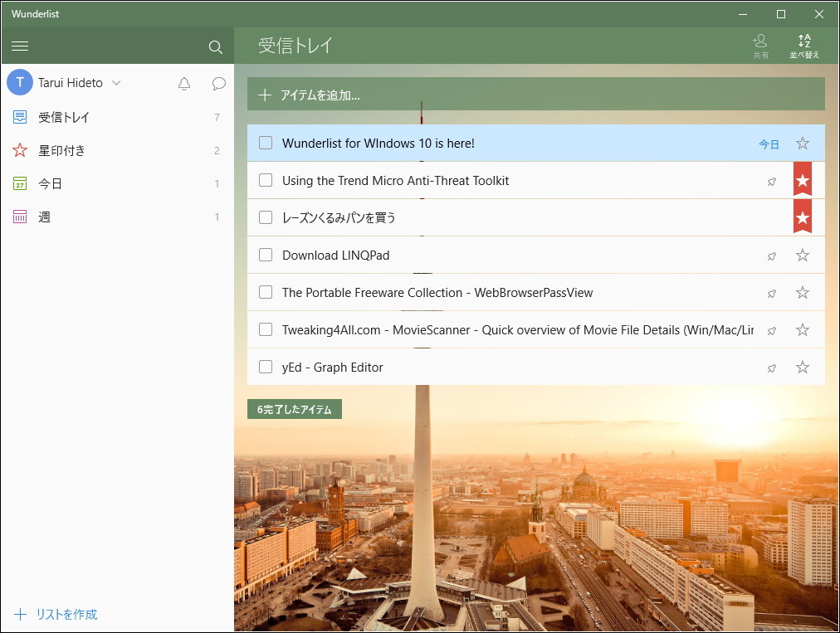Unstar the Trend Micro Anti-Threat Toolkit task
Viewport: 840px width, 633px height.
tap(802, 179)
